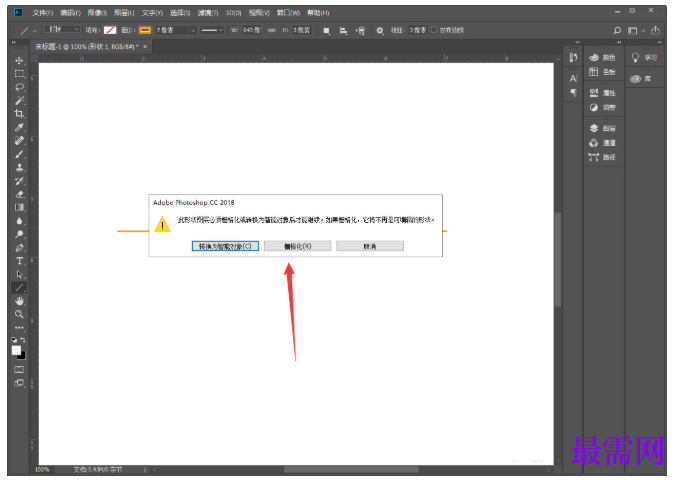The height and width of the screenshot is (482, 683).
Task: Select the Crop tool
Action: pos(19,114)
